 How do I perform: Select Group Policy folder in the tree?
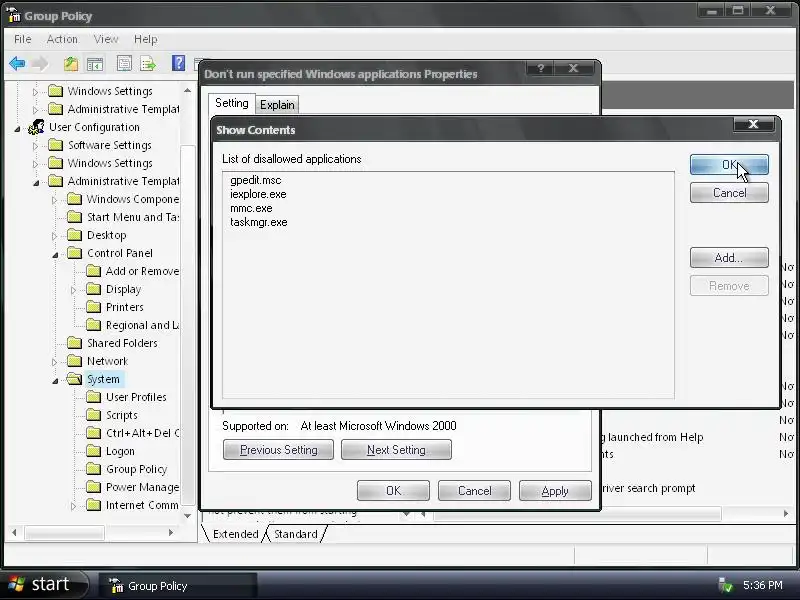coord(136,469)
